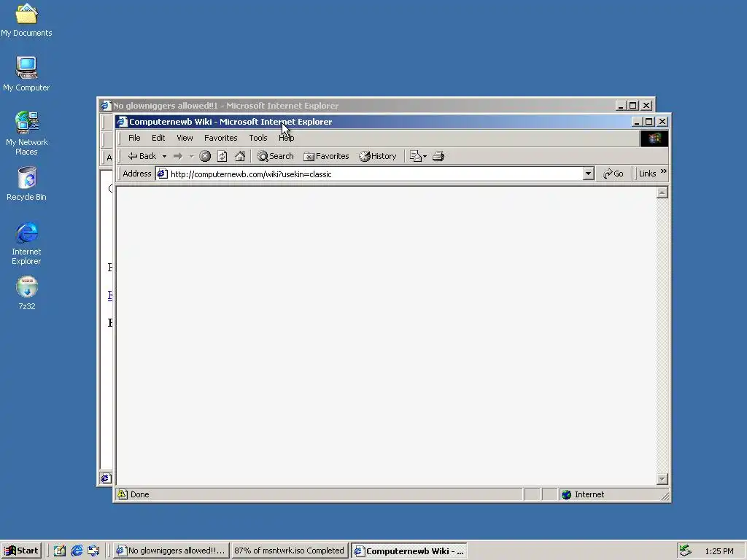Activate the inactive Internet Explorer window's taskbar button
The height and width of the screenshot is (560, 747).
pyautogui.click(x=171, y=551)
